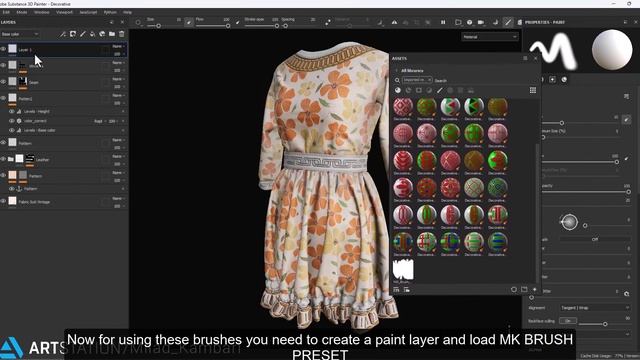This screenshot has width=640, height=360.
Task: Open the Edit menu
Action: tap(6, 12)
